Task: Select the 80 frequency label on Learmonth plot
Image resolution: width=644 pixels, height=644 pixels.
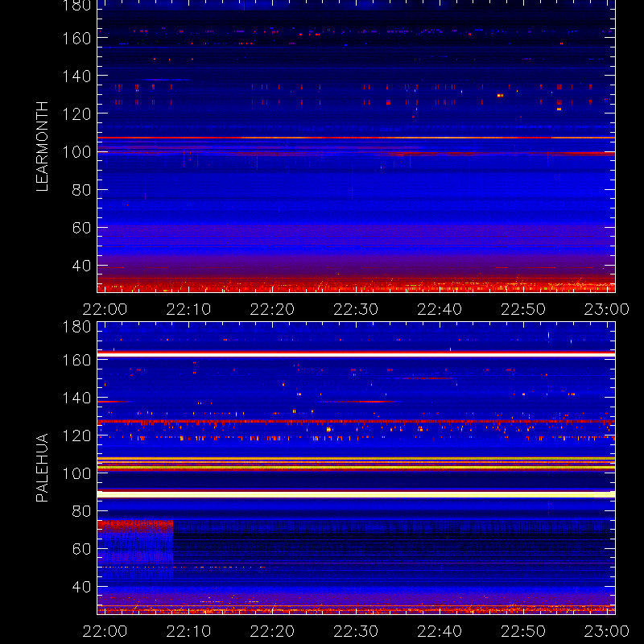Action: 81,190
